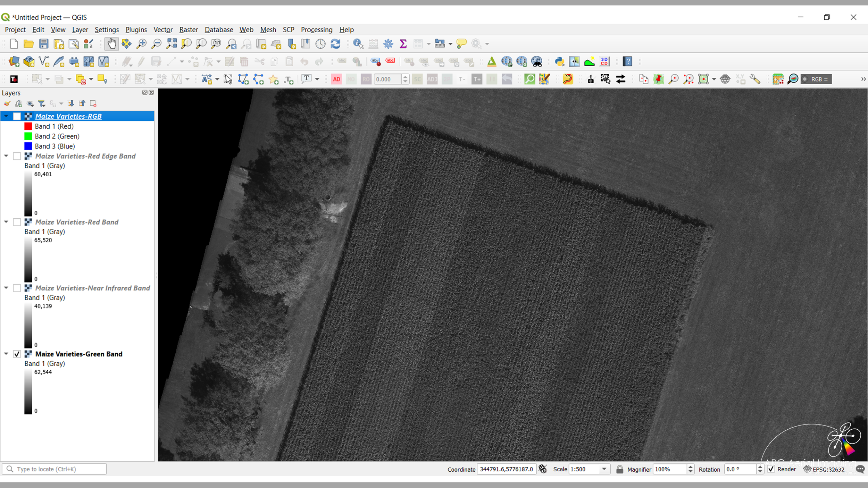Open the Statistical Summary sigma icon
This screenshot has width=868, height=488.
tap(403, 44)
